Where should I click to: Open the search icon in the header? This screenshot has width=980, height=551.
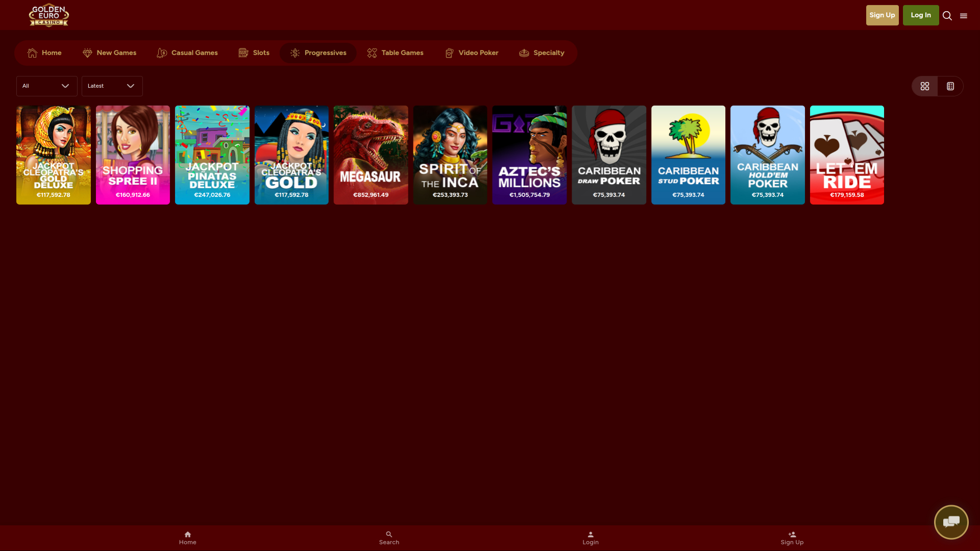947,16
